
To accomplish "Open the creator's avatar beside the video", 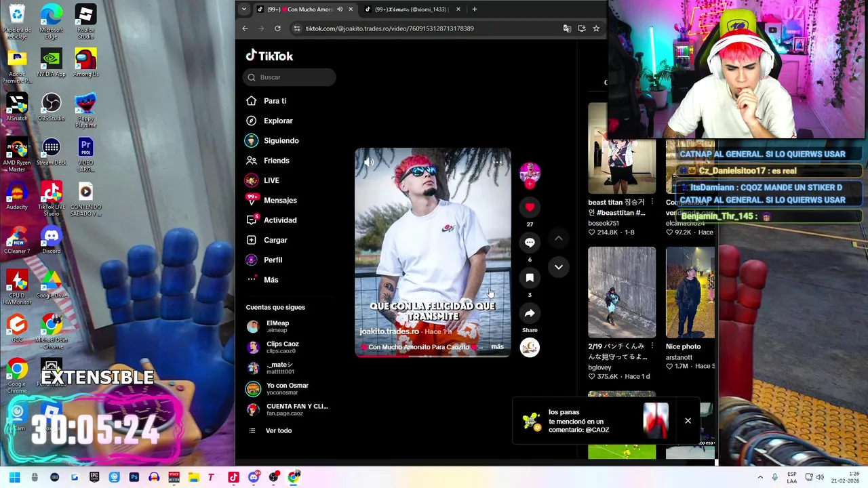I will coord(530,173).
